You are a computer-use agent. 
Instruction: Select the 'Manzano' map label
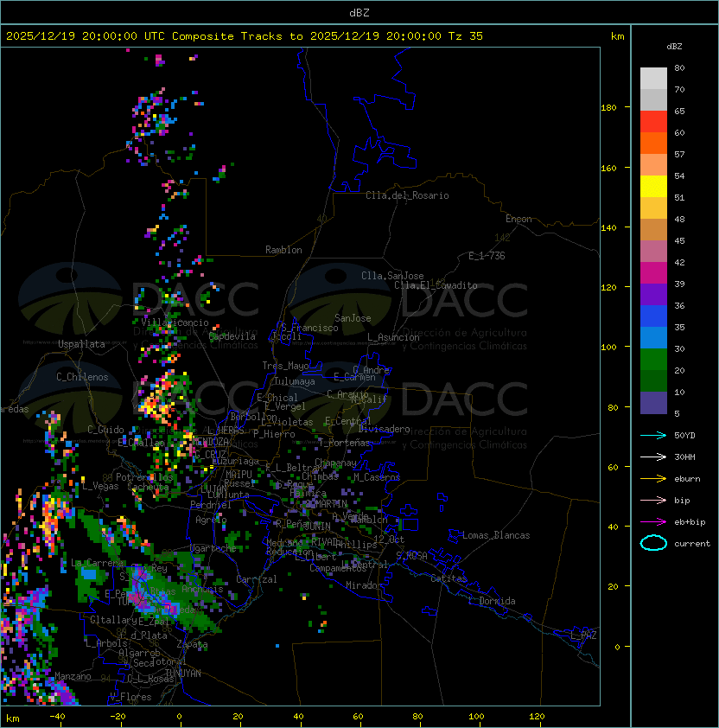73,676
